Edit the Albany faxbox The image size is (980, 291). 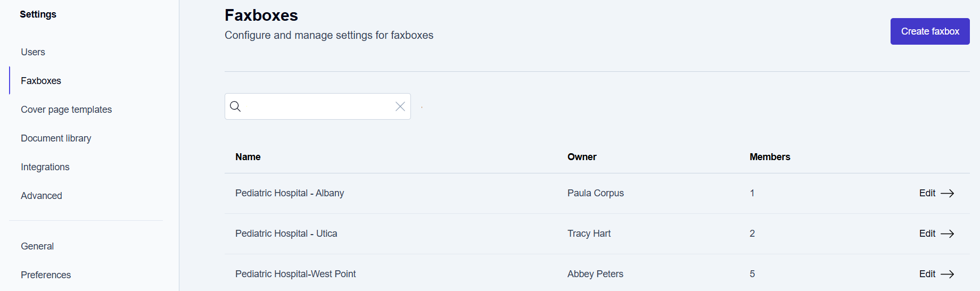coord(927,193)
